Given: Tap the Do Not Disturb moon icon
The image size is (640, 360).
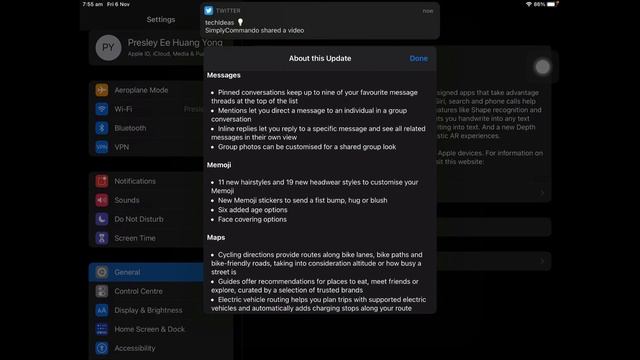Looking at the screenshot, I should pos(102,219).
